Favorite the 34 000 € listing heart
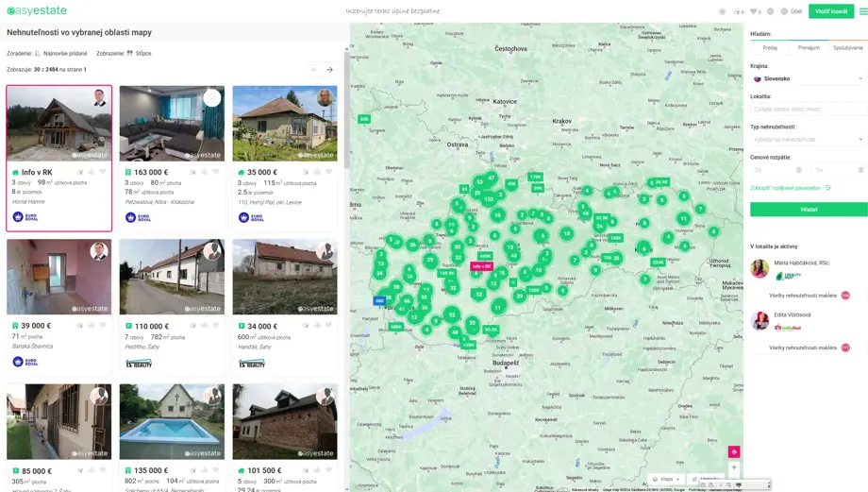This screenshot has width=868, height=492. coord(329,326)
